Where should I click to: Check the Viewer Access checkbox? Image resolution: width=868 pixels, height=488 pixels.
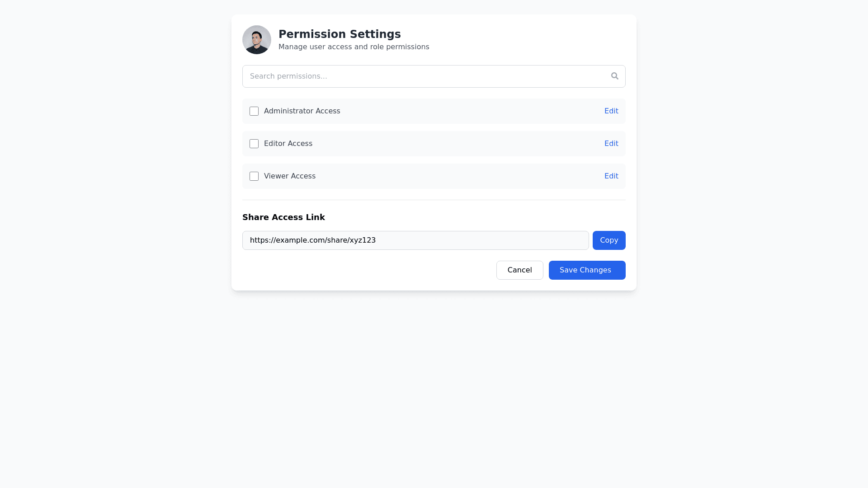pos(254,176)
